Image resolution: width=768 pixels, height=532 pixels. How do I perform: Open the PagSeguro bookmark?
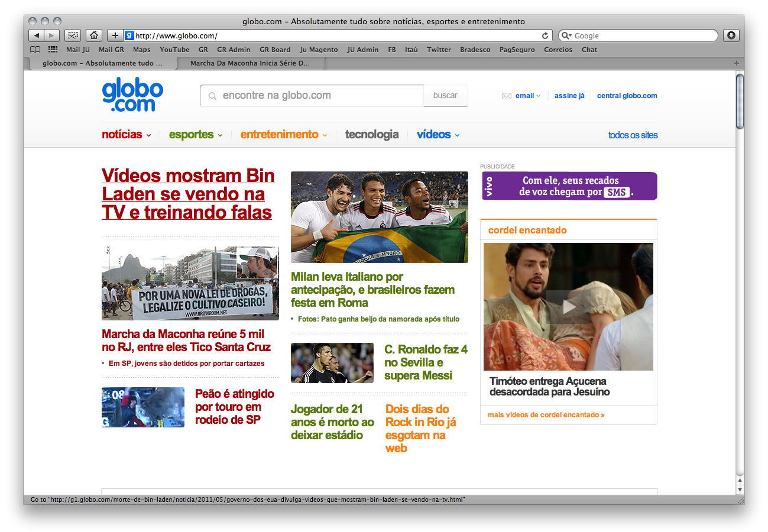pos(517,50)
